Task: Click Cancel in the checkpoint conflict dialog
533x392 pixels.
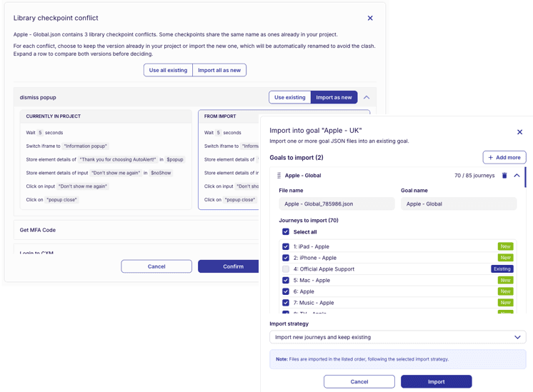Action: tap(156, 266)
